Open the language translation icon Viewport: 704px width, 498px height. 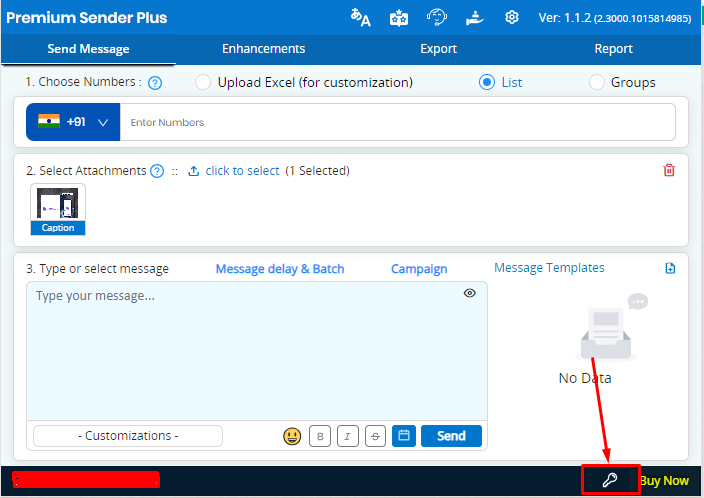360,17
